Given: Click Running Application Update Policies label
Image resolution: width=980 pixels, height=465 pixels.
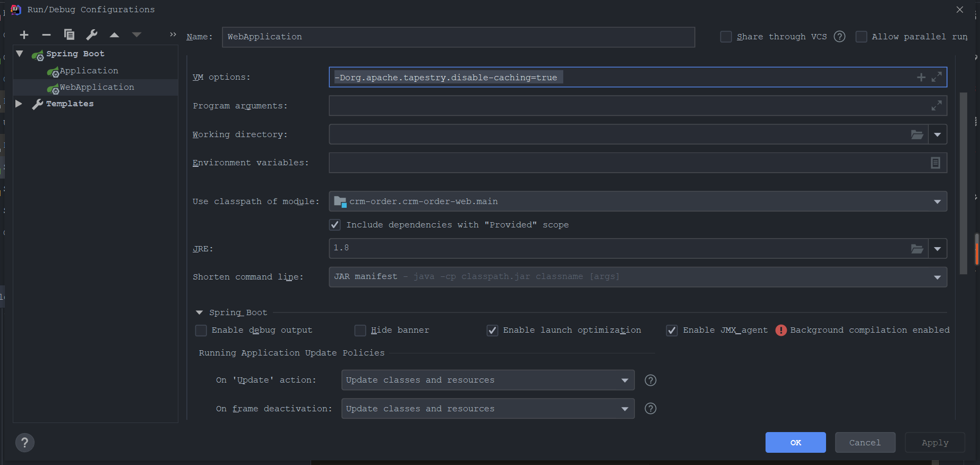Looking at the screenshot, I should 291,353.
